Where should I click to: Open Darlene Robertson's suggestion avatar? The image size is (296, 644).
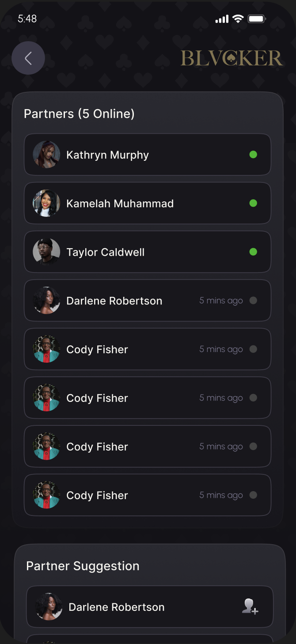pos(49,606)
